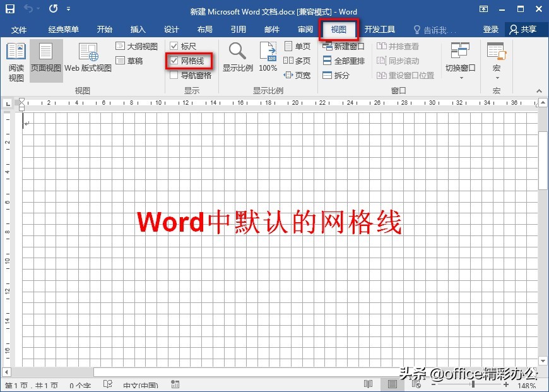
Task: Switch to the 插入 tab
Action: point(138,30)
